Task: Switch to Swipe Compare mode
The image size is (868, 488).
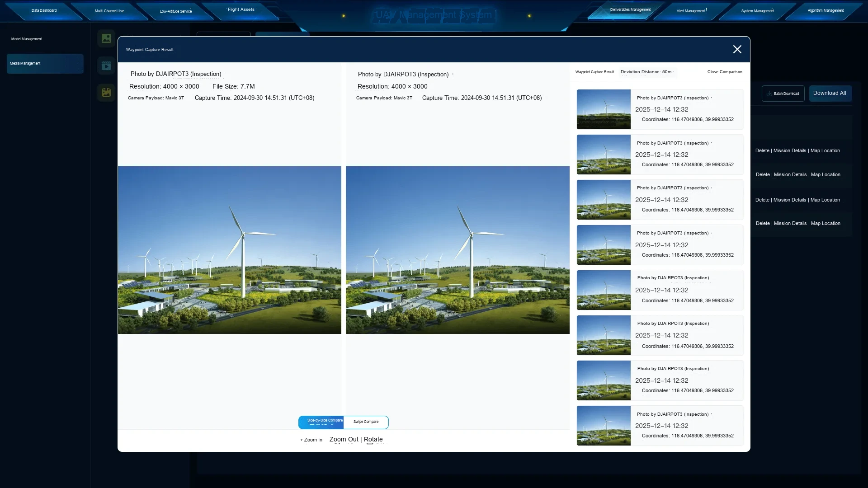Action: [x=366, y=422]
